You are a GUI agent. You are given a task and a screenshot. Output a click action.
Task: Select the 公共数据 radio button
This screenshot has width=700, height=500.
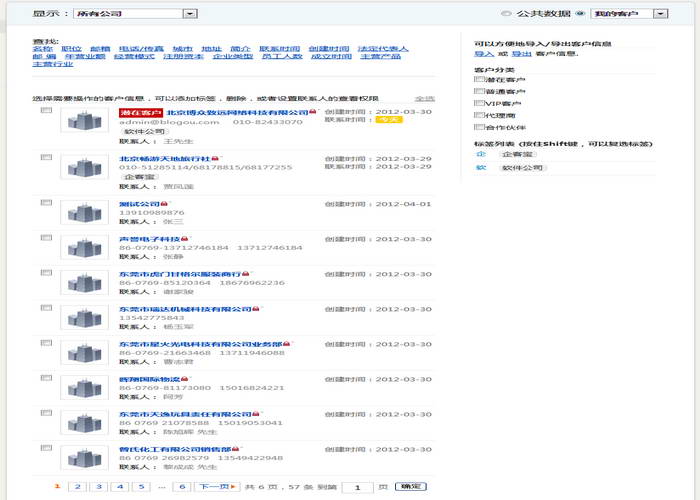[x=506, y=13]
